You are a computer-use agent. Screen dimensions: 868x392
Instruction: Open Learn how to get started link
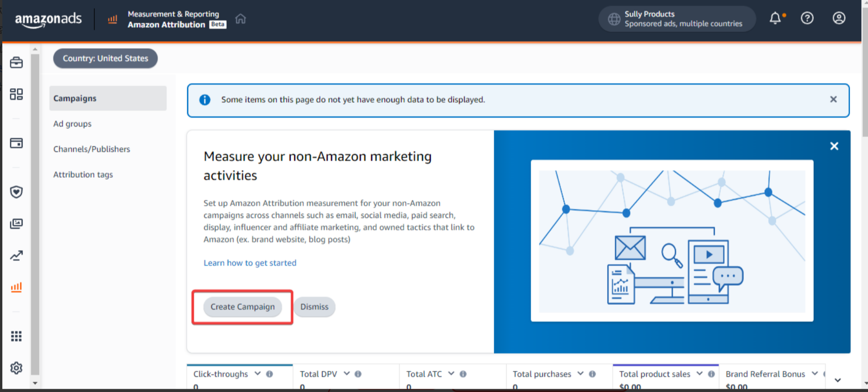(250, 263)
